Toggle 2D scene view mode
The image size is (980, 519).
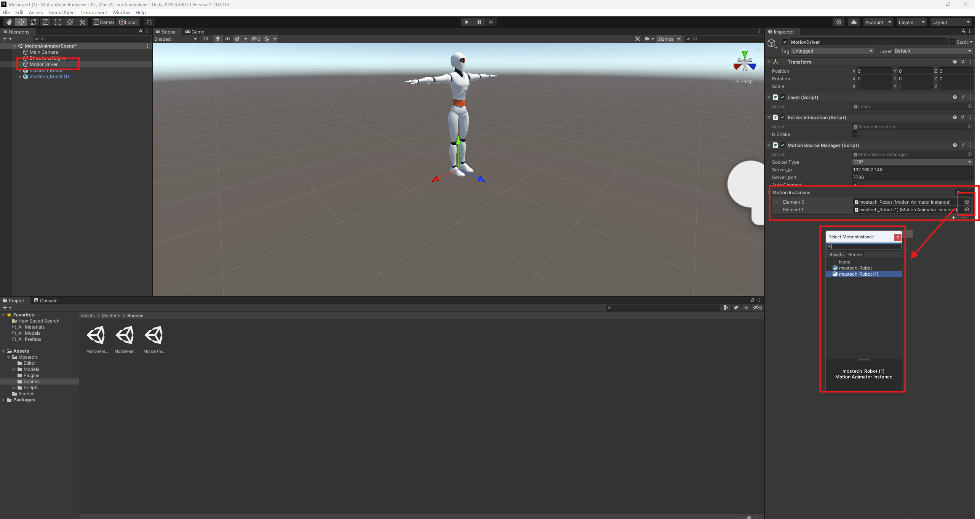pyautogui.click(x=206, y=39)
